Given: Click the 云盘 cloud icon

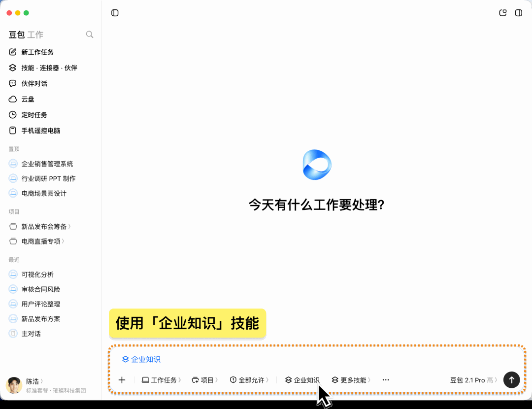Looking at the screenshot, I should (x=12, y=99).
